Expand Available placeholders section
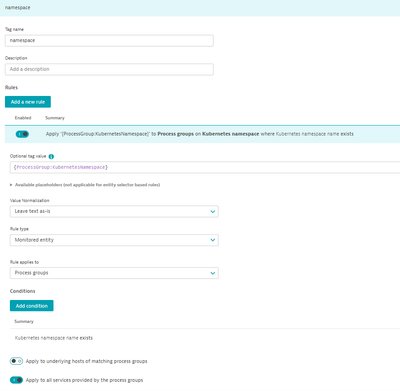The width and height of the screenshot is (400, 391). [85, 185]
